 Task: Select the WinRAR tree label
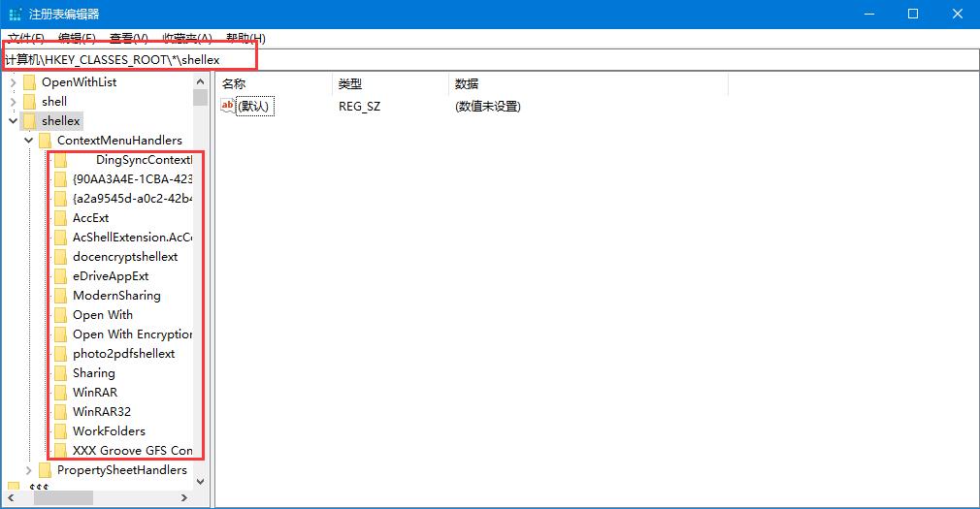click(95, 393)
